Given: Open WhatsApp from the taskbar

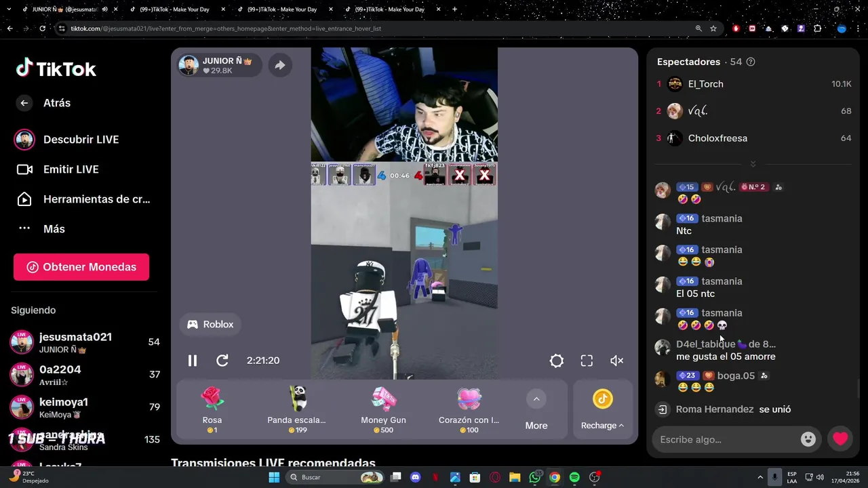Looking at the screenshot, I should pyautogui.click(x=535, y=477).
